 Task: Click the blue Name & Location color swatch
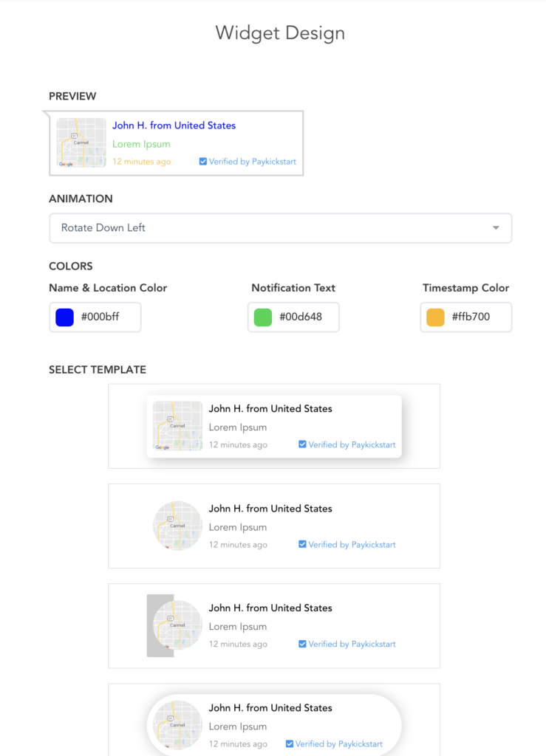(65, 317)
